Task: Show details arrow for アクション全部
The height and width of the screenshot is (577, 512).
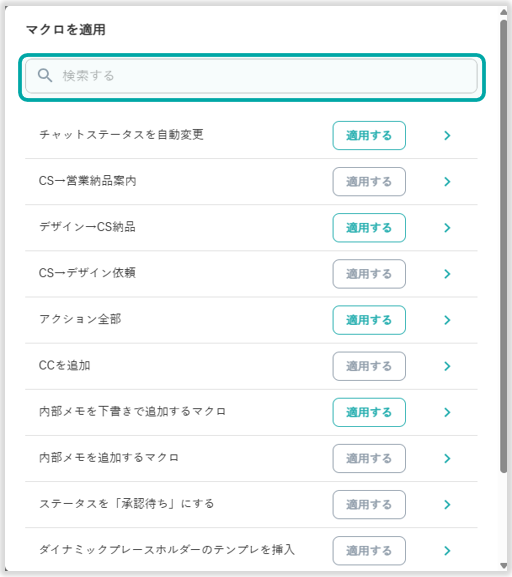Action: coord(447,320)
